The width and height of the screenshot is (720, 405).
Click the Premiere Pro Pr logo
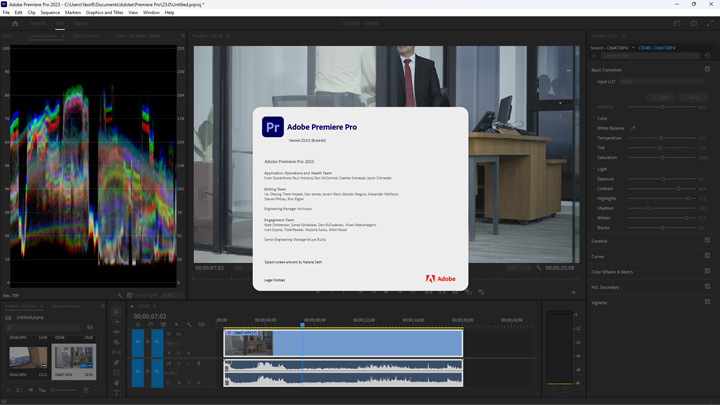click(273, 127)
